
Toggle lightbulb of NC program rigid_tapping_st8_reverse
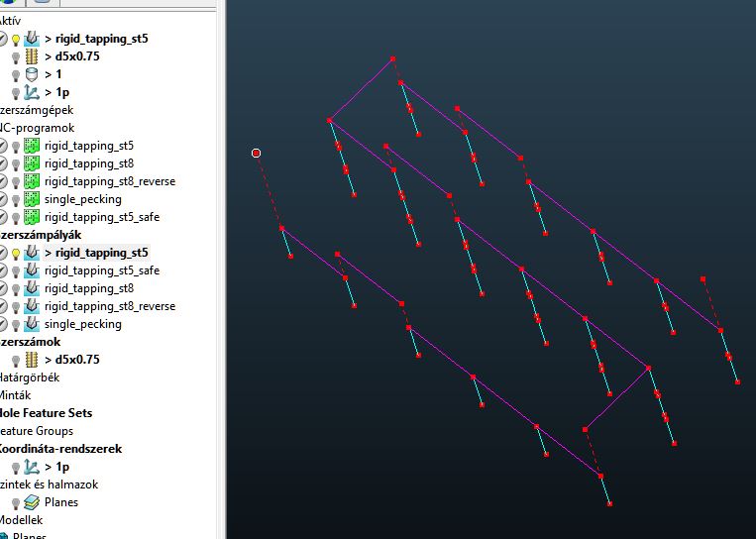coord(16,182)
